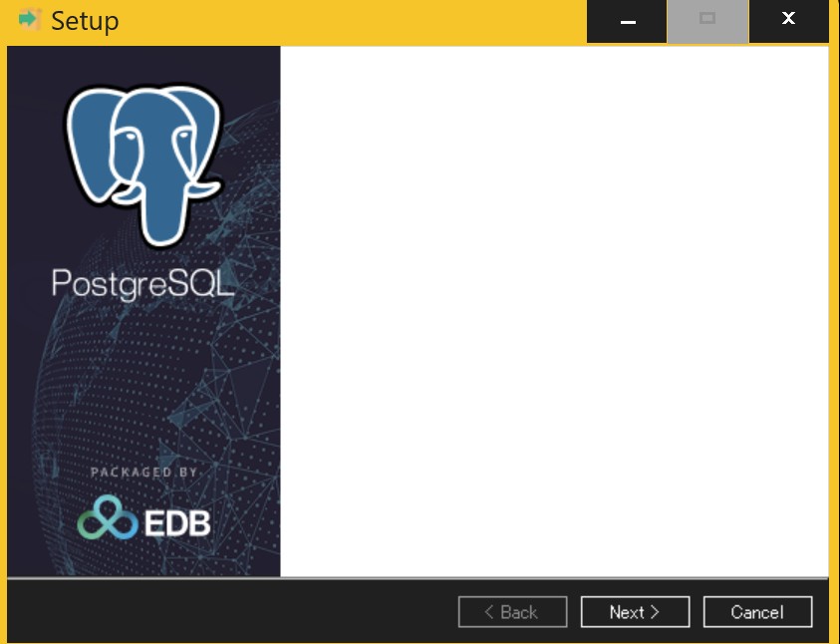
Task: Click the "Setup" window title text
Action: (85, 20)
